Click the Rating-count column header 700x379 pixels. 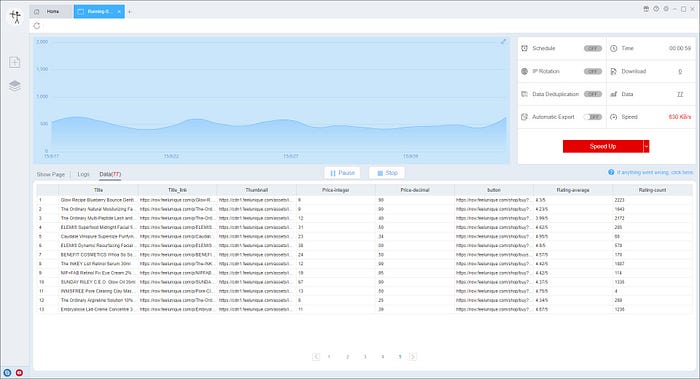(x=652, y=190)
